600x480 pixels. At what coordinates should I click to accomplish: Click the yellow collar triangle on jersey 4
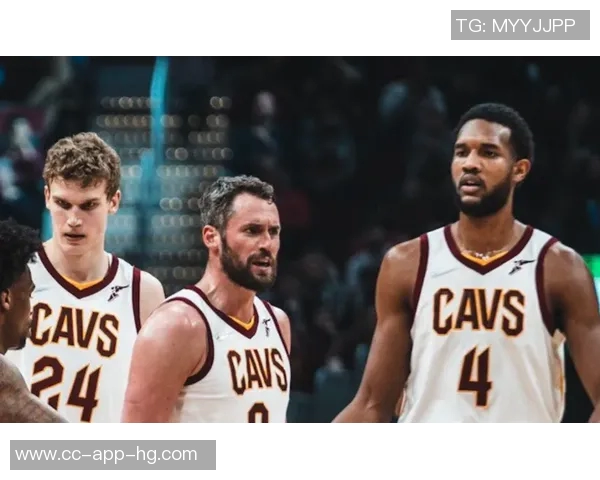pos(484,258)
